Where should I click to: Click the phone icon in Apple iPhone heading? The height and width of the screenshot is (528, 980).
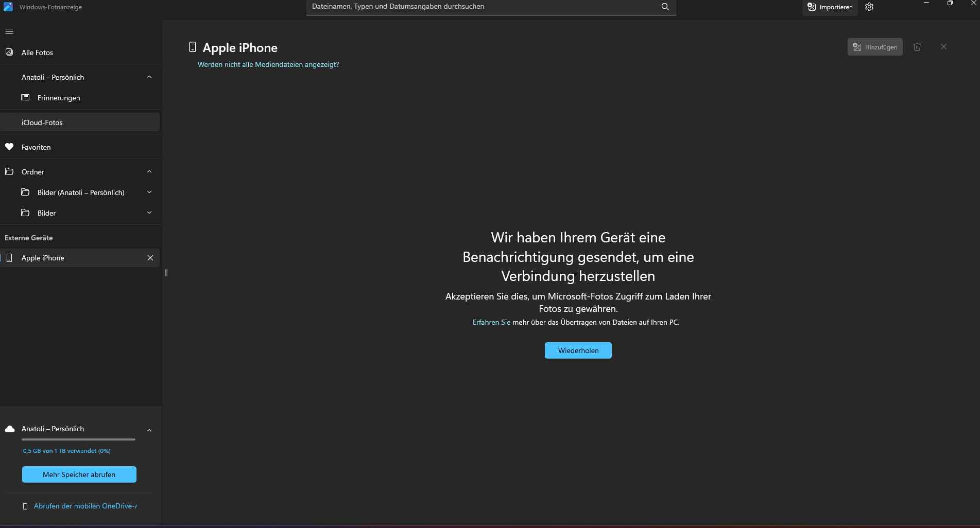[x=193, y=47]
